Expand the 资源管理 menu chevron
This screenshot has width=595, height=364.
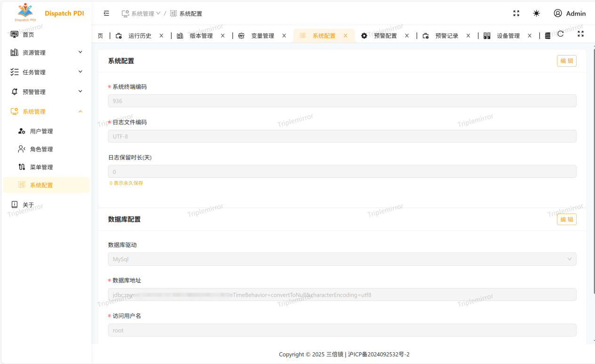pos(80,52)
